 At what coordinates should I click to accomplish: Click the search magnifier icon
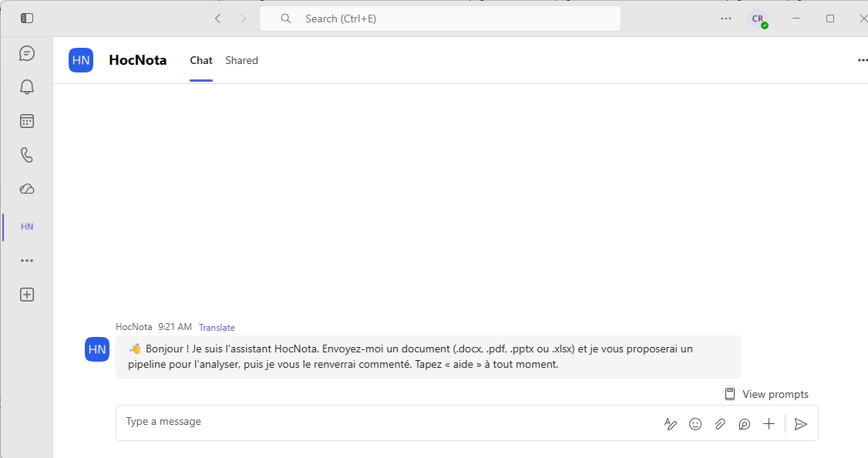tap(286, 19)
